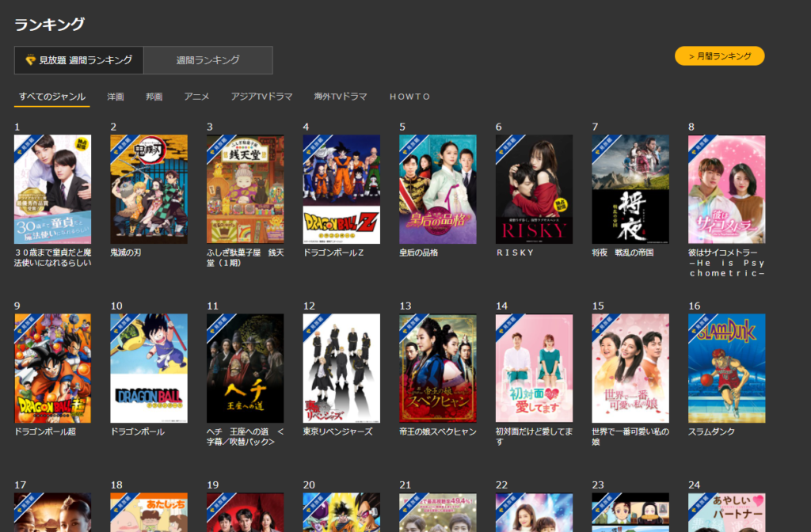
Task: Open the Slam Dunk poster thumbnail
Action: click(727, 368)
